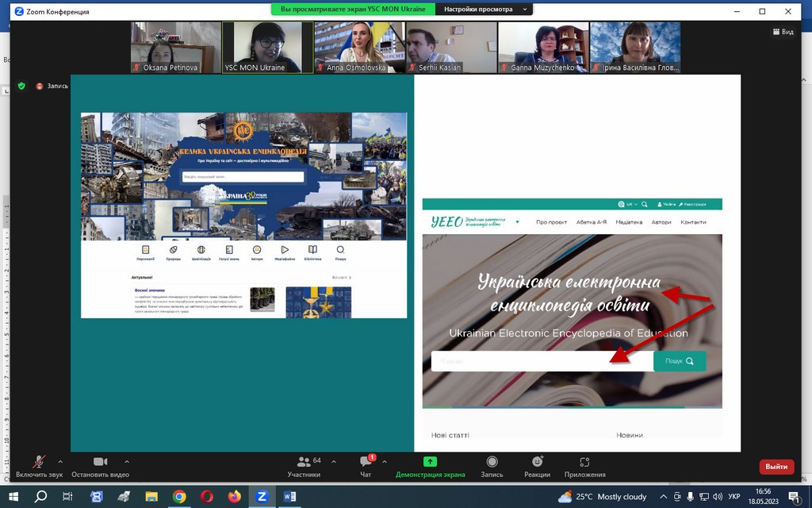This screenshot has width=812, height=508.
Task: Change layout with the Вид button
Action: tap(783, 32)
